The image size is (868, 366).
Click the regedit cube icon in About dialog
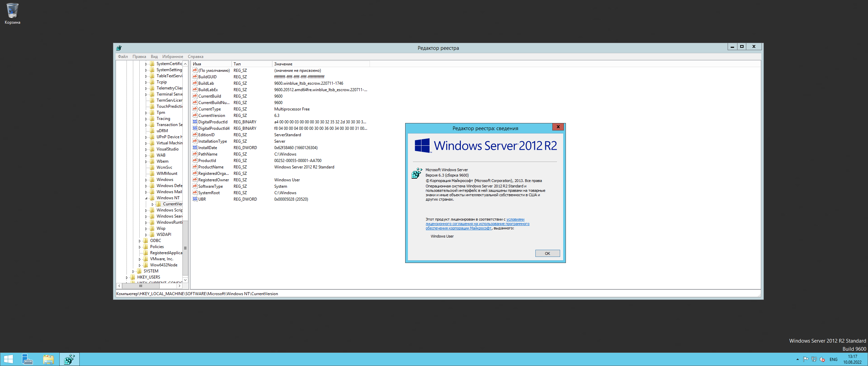click(x=417, y=173)
